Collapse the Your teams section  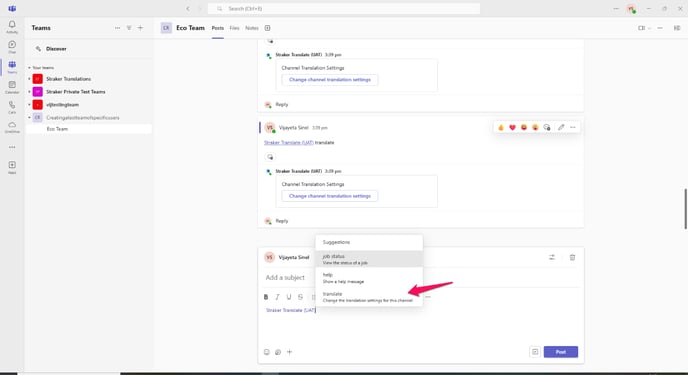29,68
